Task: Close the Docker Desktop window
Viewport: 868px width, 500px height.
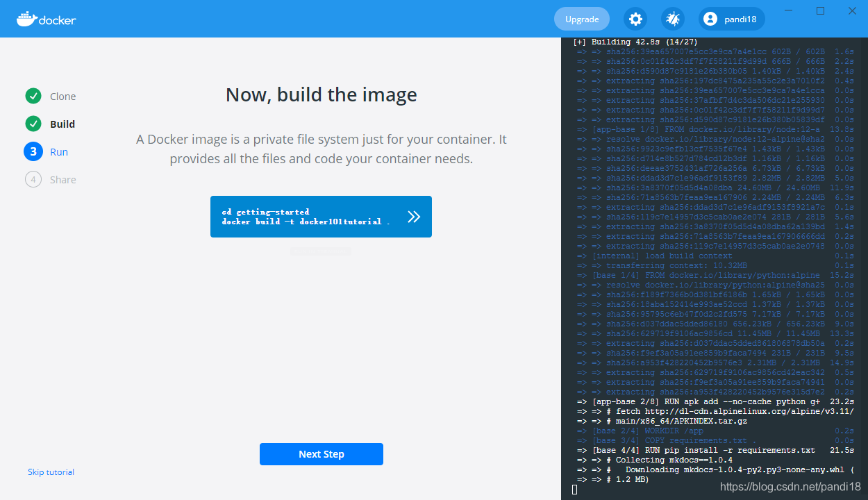Action: coord(852,10)
